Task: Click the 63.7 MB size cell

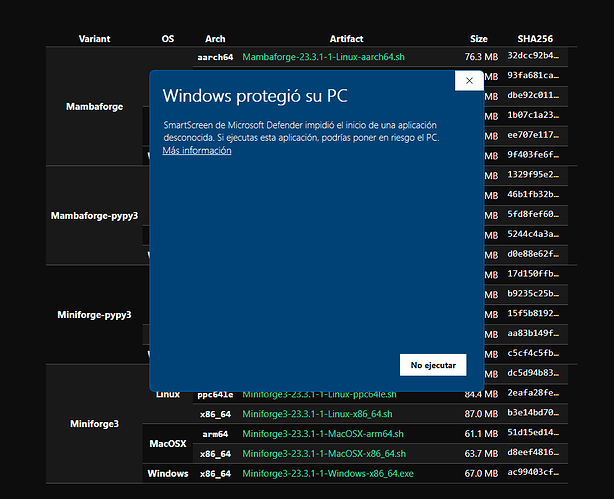Action: 481,454
